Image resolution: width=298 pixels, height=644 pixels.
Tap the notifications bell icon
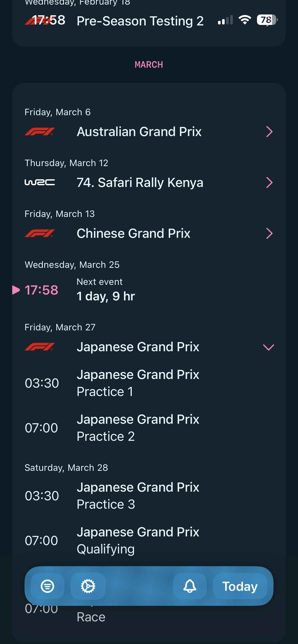(x=190, y=586)
